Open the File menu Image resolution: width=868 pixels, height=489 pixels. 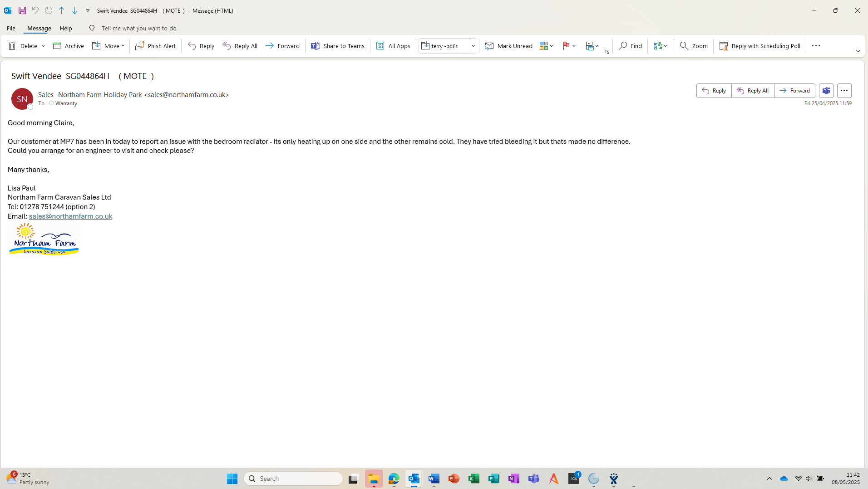11,28
